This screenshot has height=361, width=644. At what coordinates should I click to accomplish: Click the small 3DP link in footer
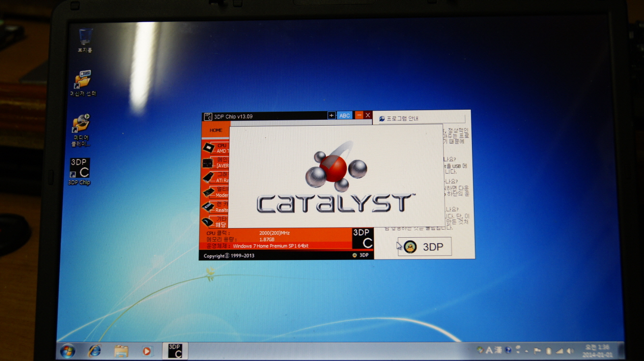click(361, 255)
